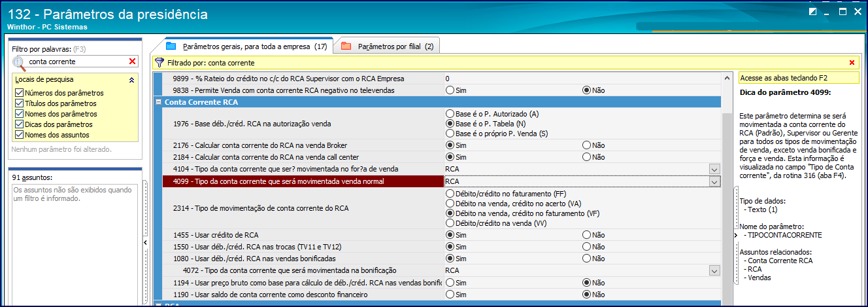
Task: Click the blue folder icon of general parameters tab
Action: 171,46
